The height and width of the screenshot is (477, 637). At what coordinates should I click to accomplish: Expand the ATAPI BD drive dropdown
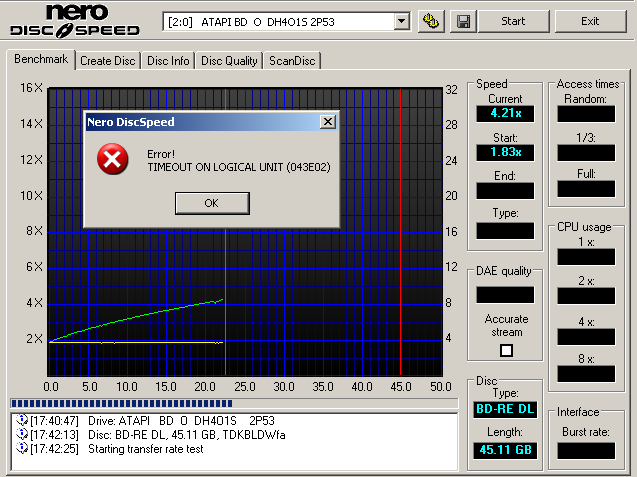pos(401,21)
